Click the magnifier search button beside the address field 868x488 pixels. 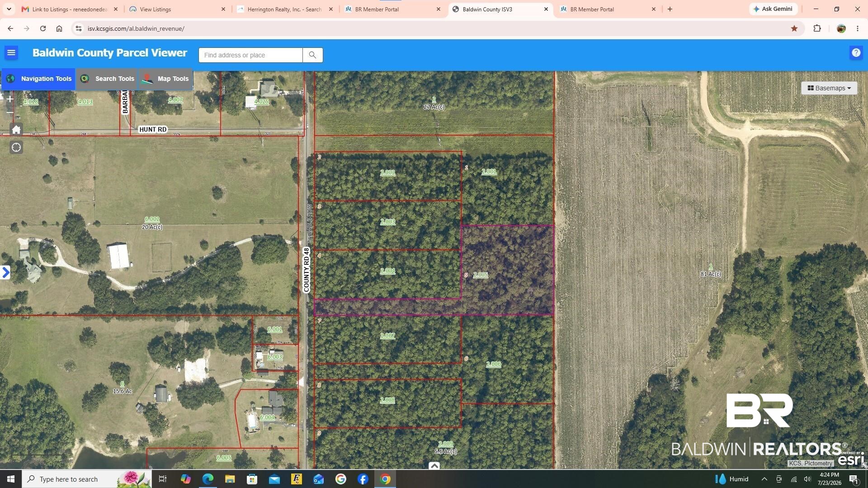coord(312,55)
